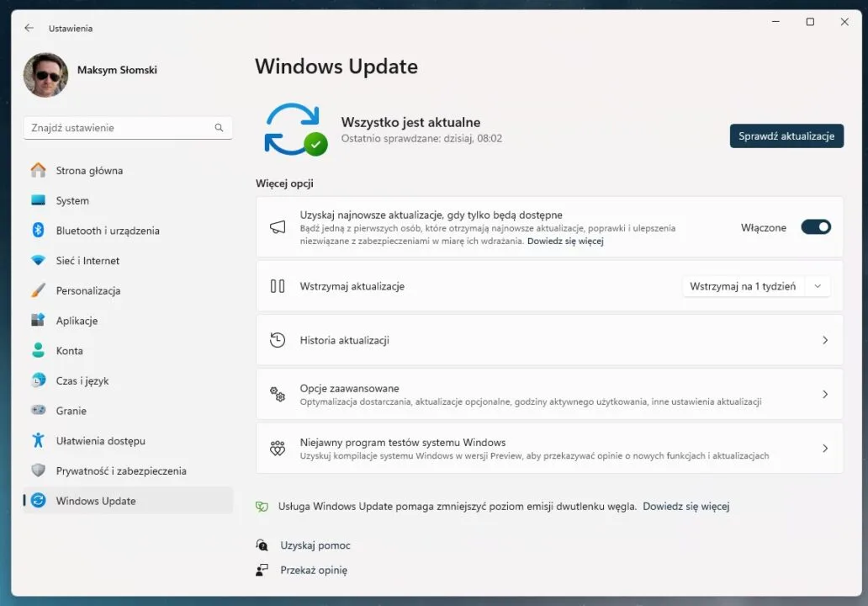Click the Personalizacja paintbrush icon

[x=38, y=290]
